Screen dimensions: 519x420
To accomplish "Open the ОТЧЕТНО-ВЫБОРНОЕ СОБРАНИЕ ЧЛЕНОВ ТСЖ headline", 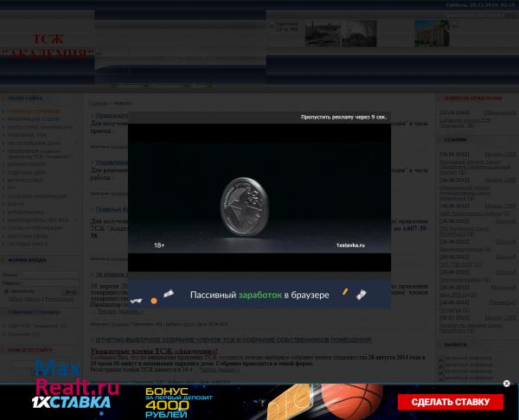I will coord(234,340).
